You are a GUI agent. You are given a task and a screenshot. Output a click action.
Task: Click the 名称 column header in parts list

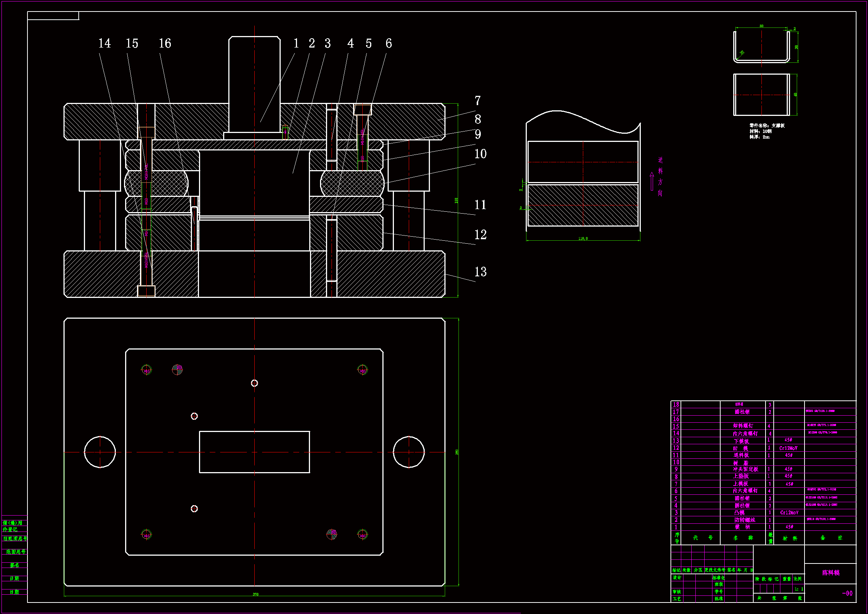[x=743, y=537]
